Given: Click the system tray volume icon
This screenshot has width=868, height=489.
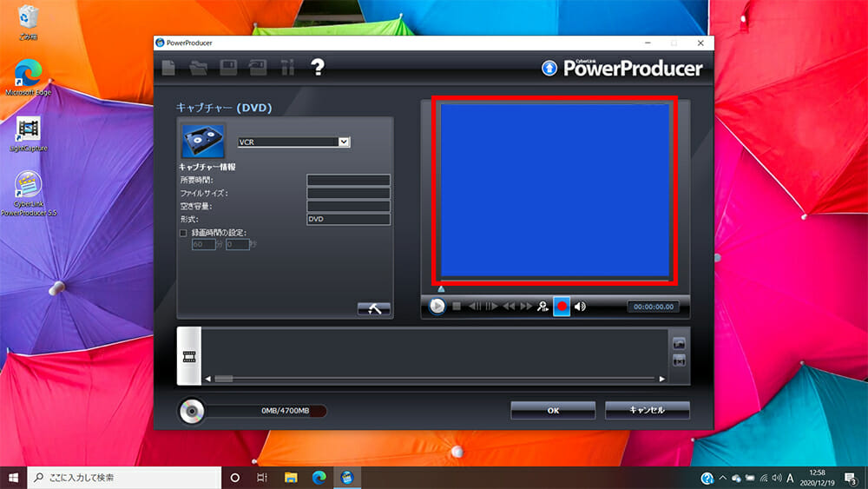Looking at the screenshot, I should point(777,478).
